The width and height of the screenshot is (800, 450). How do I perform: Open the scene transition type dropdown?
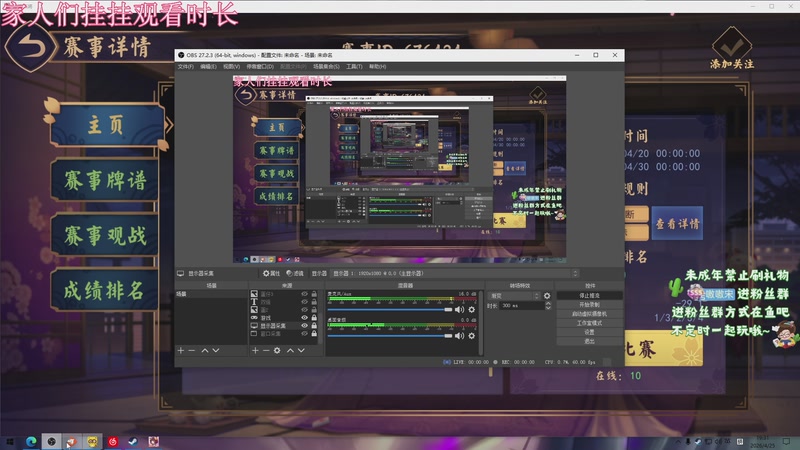[x=514, y=296]
